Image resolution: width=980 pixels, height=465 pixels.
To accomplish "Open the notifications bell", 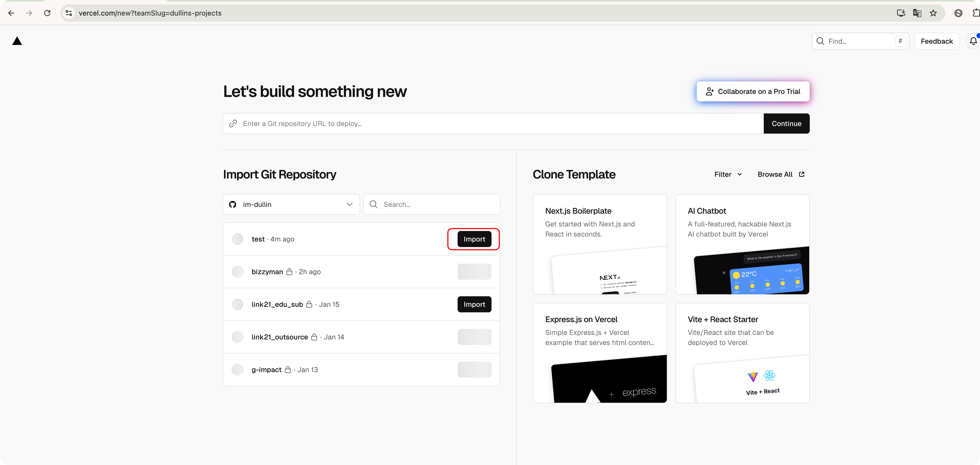I will 973,41.
